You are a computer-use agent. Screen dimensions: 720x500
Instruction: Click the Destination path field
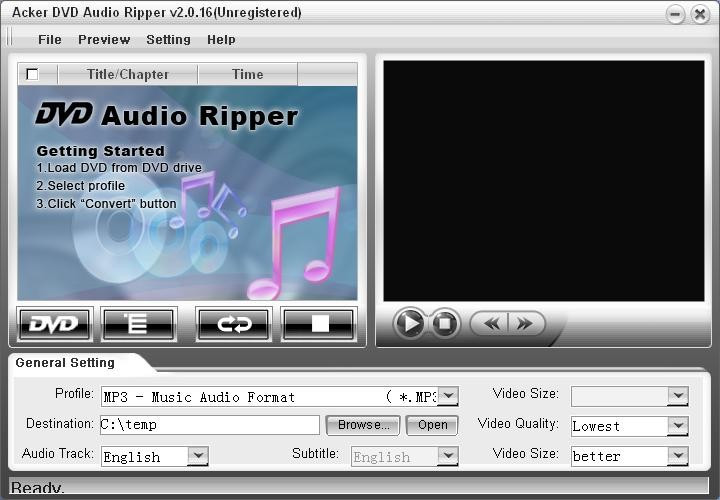pyautogui.click(x=210, y=425)
